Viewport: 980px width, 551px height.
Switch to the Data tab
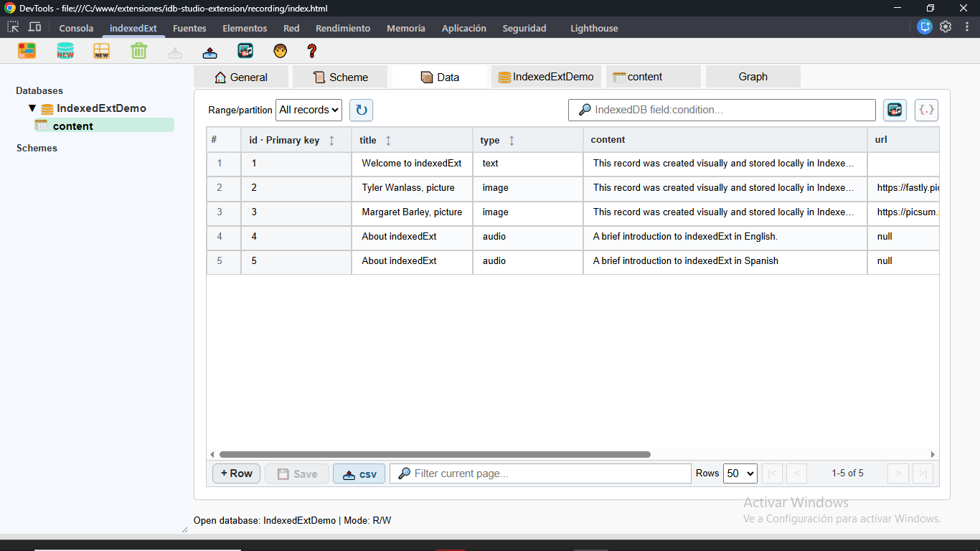(439, 77)
